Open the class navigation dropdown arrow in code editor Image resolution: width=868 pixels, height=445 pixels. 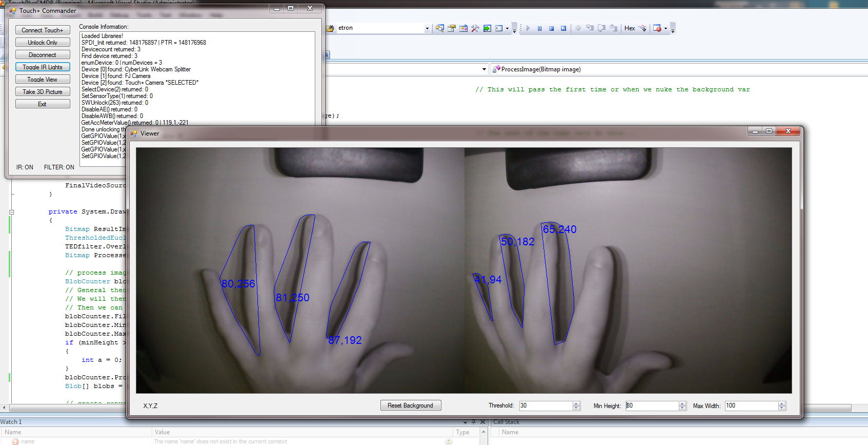click(484, 69)
